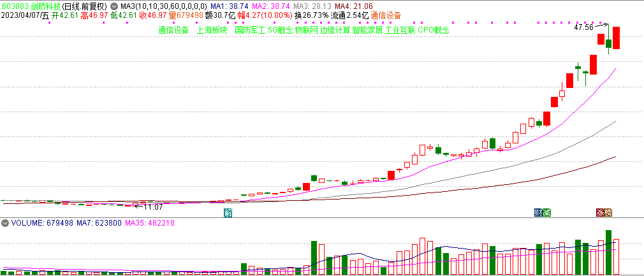Click the 财 financial report marker
644x276 pixels.
(538, 212)
